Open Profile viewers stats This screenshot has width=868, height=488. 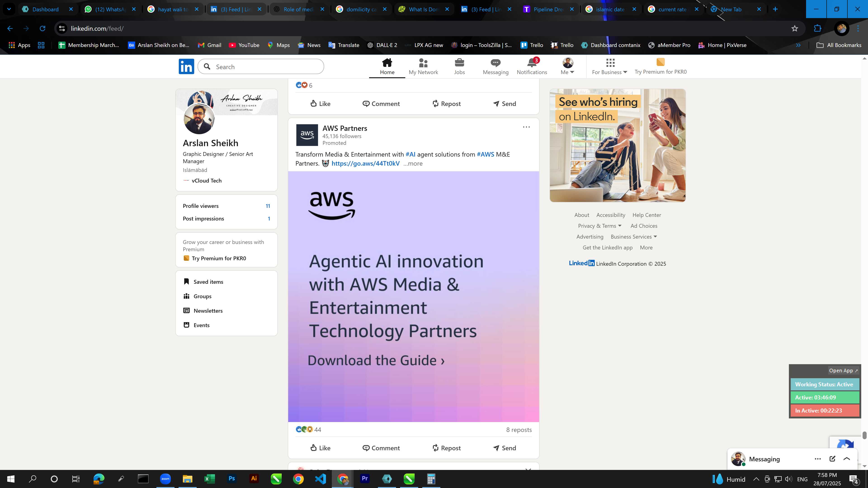click(226, 206)
